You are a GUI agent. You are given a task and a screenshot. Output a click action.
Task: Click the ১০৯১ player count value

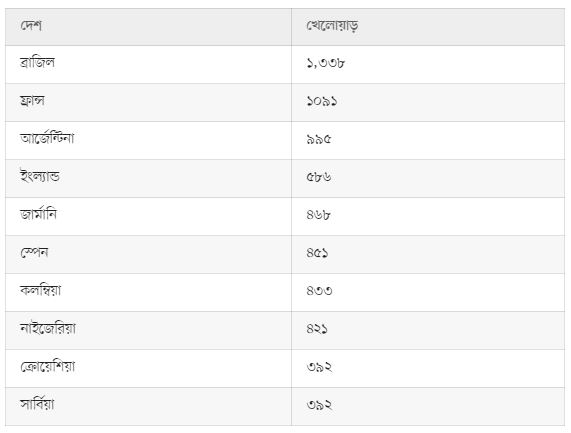coord(322,101)
